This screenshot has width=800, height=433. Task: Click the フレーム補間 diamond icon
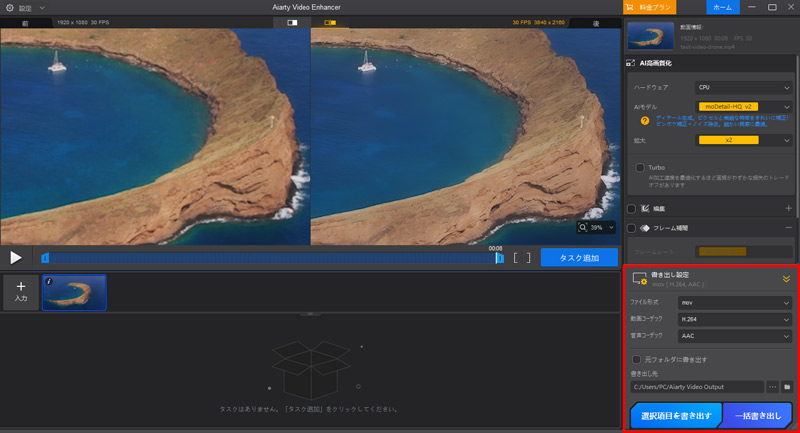pos(645,228)
